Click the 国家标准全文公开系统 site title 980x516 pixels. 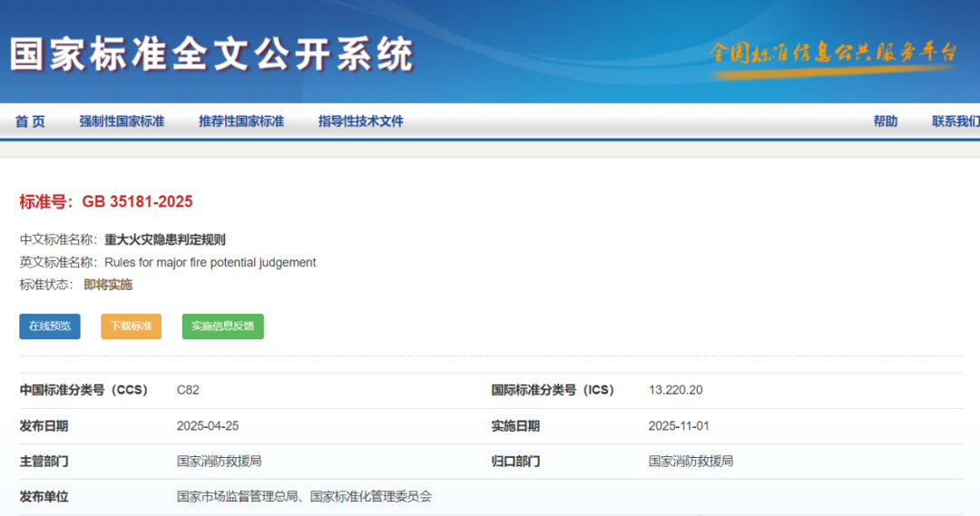pos(211,54)
